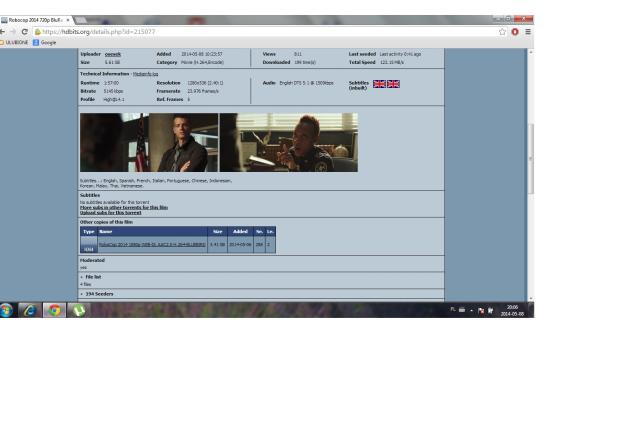Screen dimensions: 640x426
Task: Open a new tab next to the Robocop tab
Action: 81,20
